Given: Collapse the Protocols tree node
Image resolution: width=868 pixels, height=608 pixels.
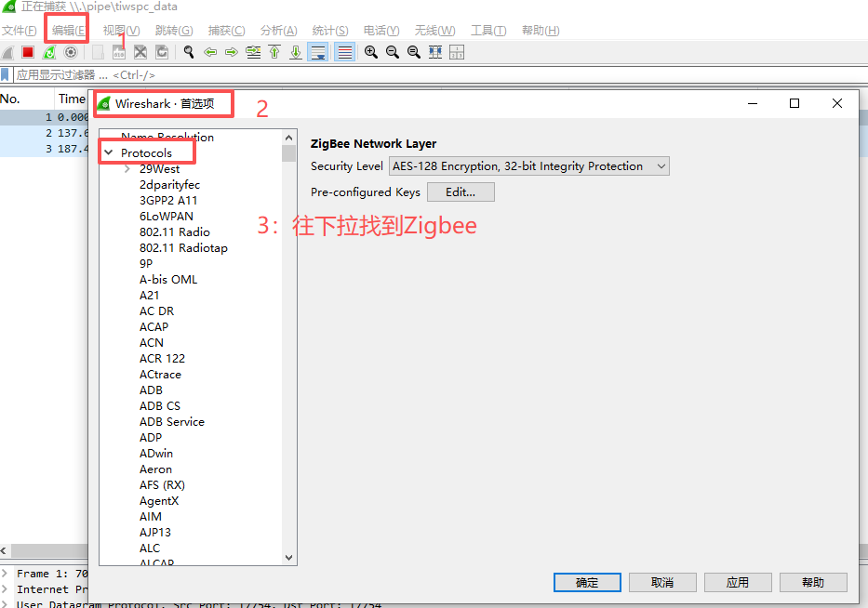Looking at the screenshot, I should 109,152.
